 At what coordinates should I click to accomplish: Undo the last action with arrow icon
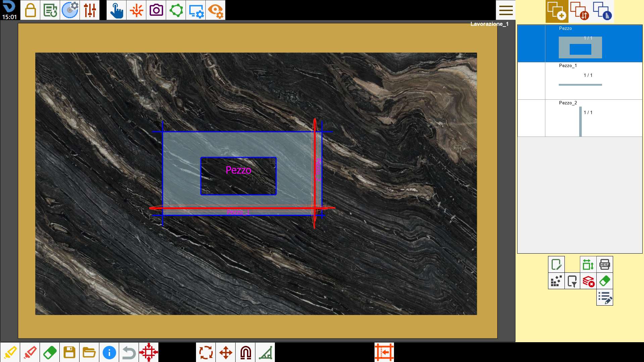pyautogui.click(x=129, y=352)
